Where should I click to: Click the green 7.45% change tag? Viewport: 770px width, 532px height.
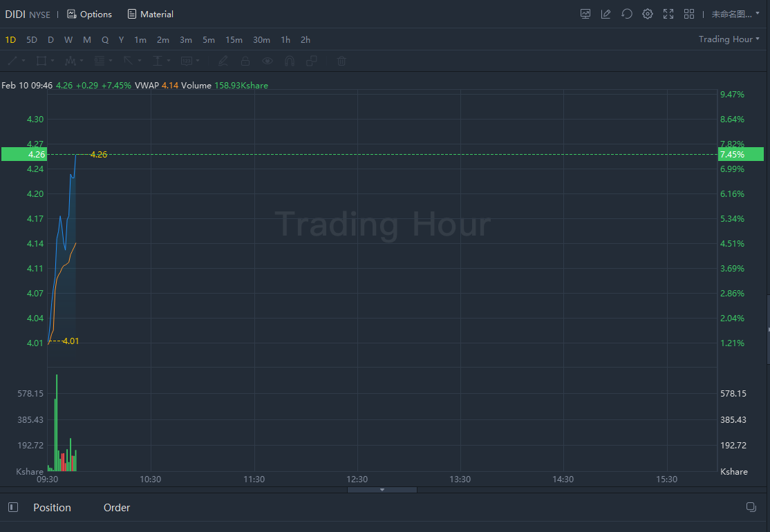(740, 154)
